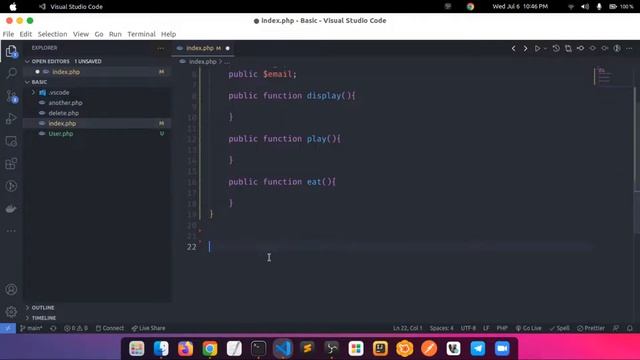The width and height of the screenshot is (640, 360).
Task: Run the PHP file with play icon
Action: point(538,48)
